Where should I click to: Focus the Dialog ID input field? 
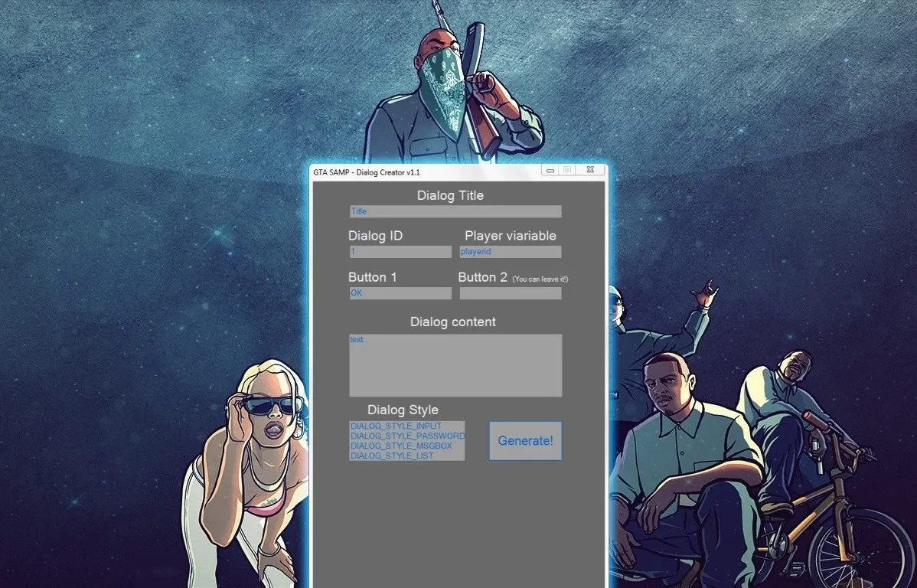pyautogui.click(x=400, y=252)
